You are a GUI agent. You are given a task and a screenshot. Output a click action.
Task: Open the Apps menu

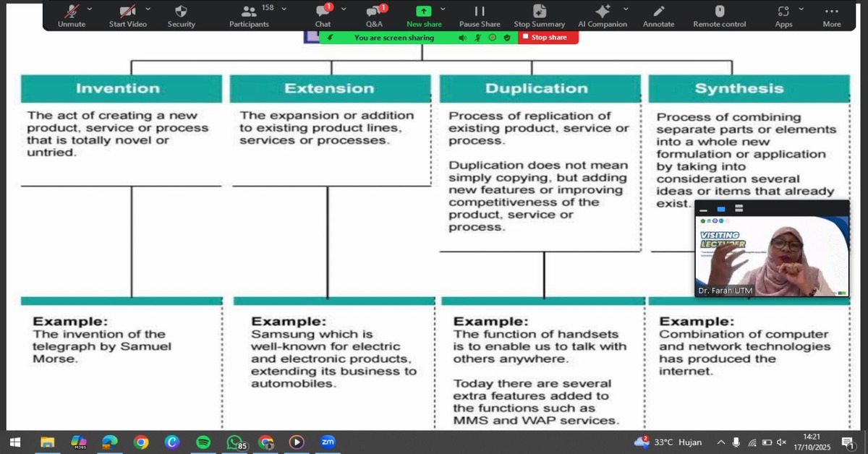point(783,14)
